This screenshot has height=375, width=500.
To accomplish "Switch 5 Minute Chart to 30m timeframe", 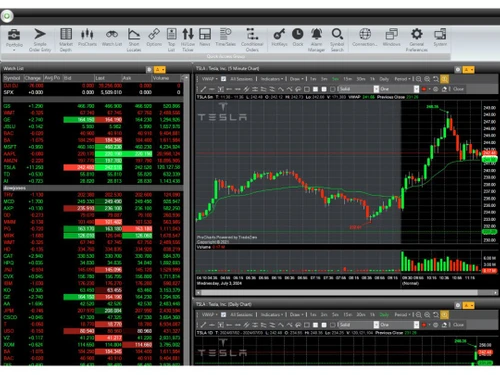I will click(x=361, y=79).
